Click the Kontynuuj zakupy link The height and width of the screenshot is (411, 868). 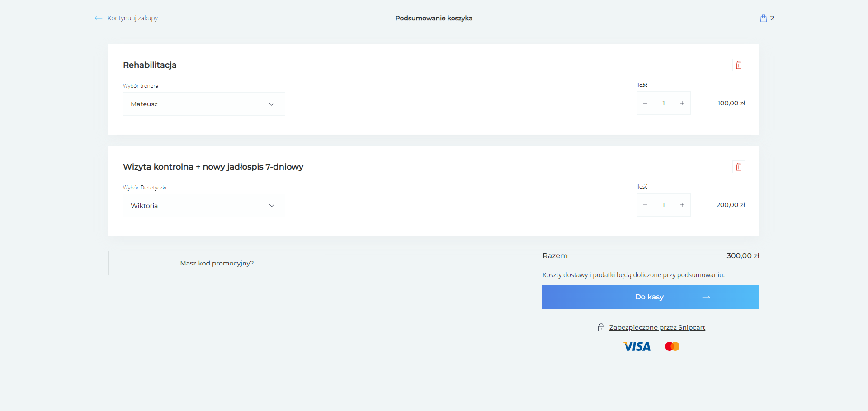[132, 18]
